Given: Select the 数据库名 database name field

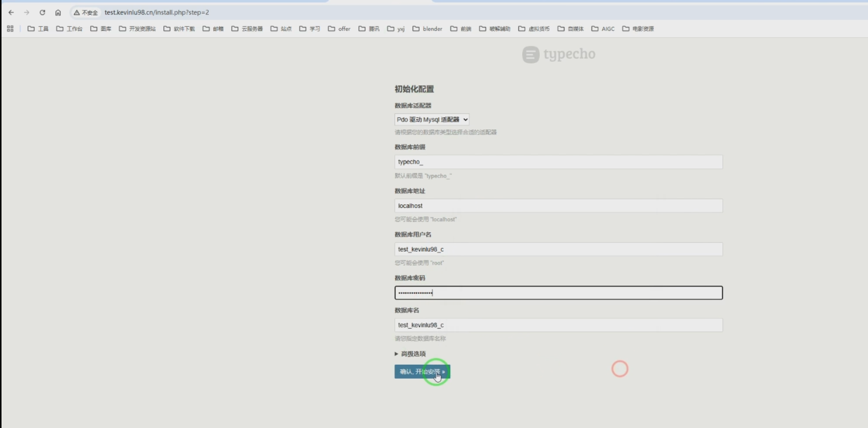Looking at the screenshot, I should 558,325.
